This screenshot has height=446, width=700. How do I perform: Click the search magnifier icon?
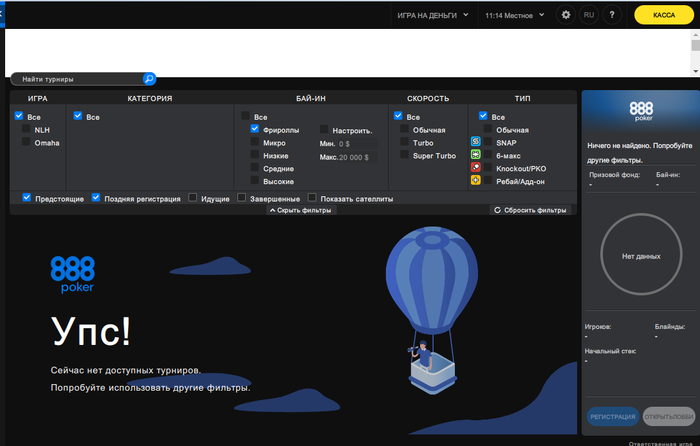pyautogui.click(x=149, y=79)
